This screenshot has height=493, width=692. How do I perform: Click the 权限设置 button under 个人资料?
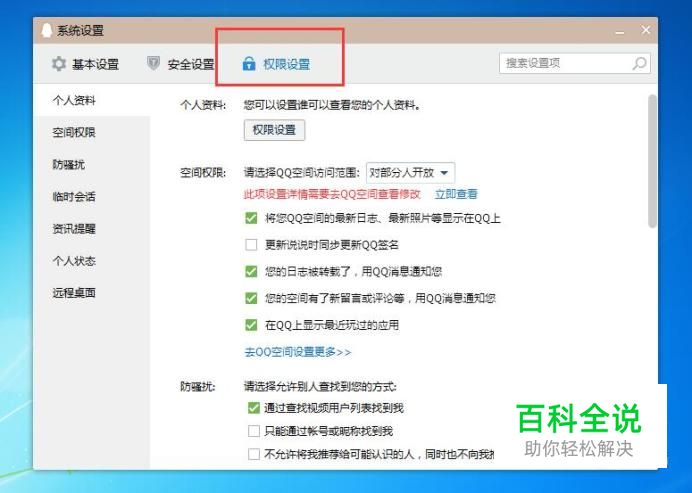click(274, 130)
